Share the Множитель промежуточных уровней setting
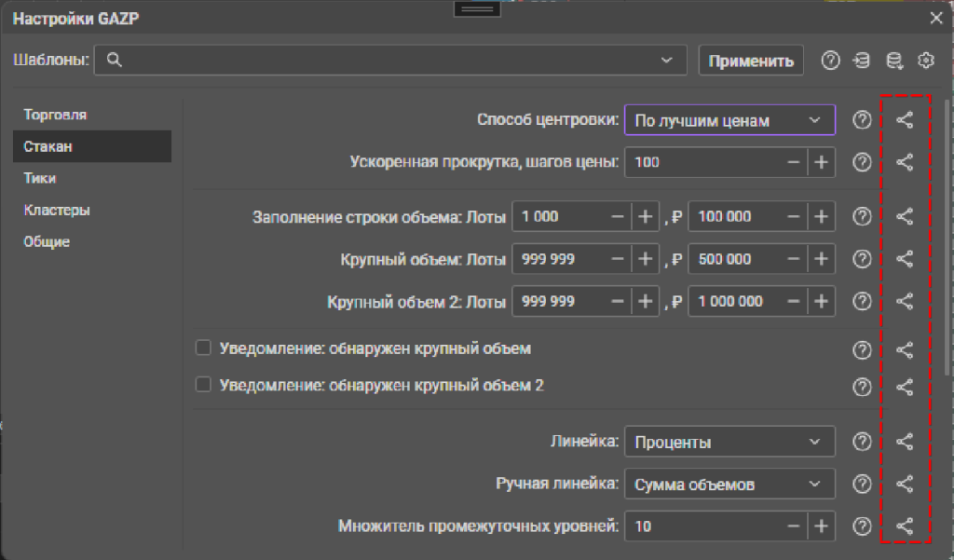Screen dimensions: 954x560 point(905,526)
